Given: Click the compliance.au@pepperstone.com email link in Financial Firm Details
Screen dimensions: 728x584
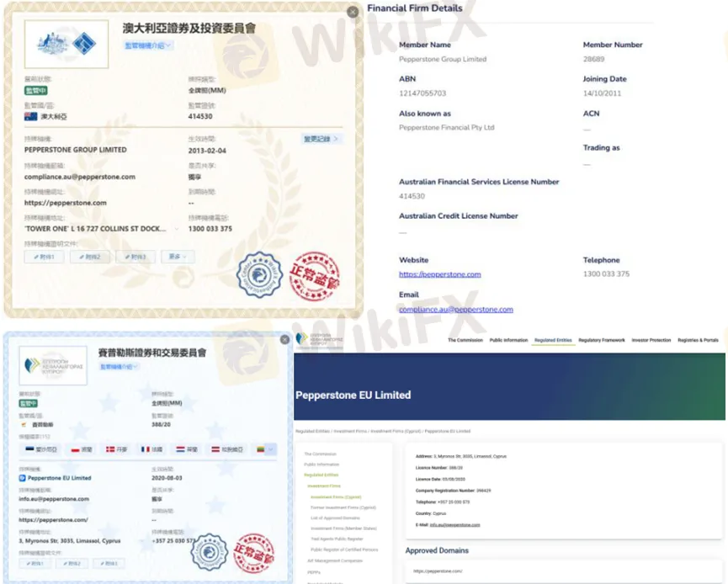Looking at the screenshot, I should click(x=456, y=310).
